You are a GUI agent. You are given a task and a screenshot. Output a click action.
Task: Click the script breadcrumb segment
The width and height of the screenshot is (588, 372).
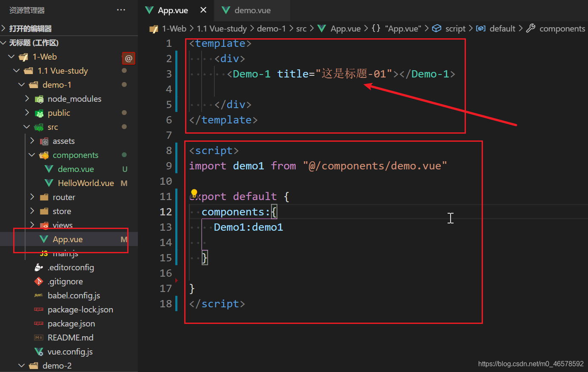pyautogui.click(x=455, y=29)
